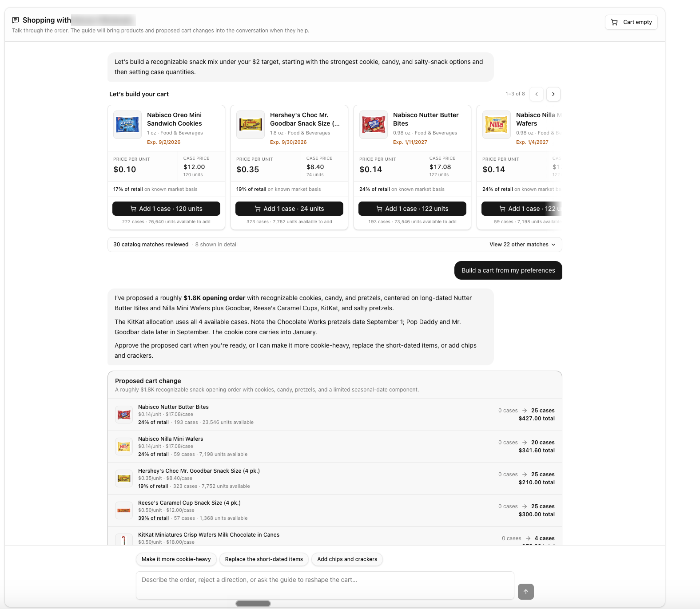
Task: Select Make it more cookie-heavy suggestion
Action: (176, 559)
